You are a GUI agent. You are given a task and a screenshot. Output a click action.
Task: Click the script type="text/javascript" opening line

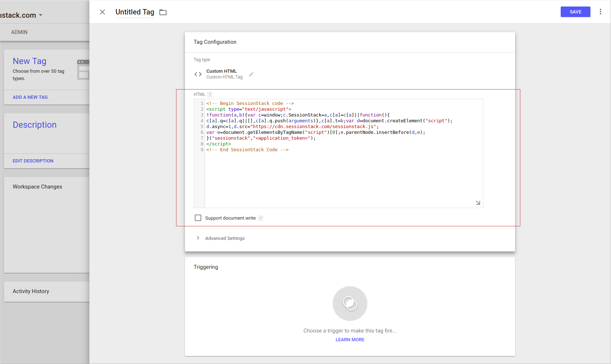point(249,109)
